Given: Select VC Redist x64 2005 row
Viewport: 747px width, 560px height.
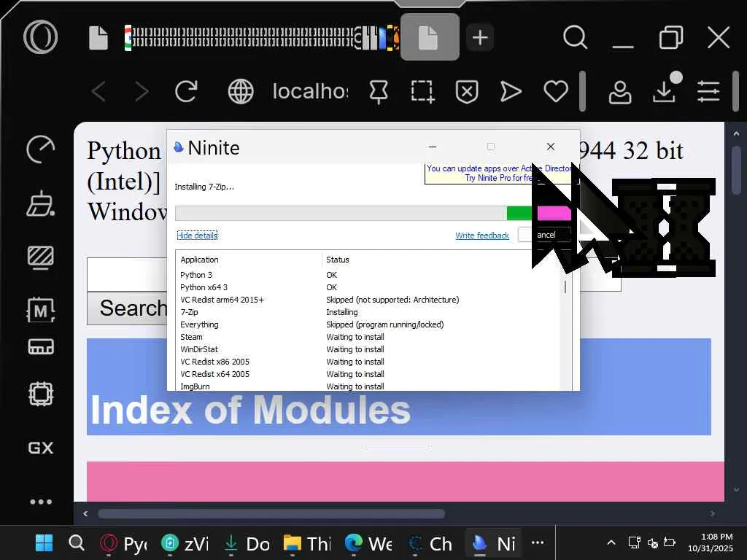Looking at the screenshot, I should (368, 374).
